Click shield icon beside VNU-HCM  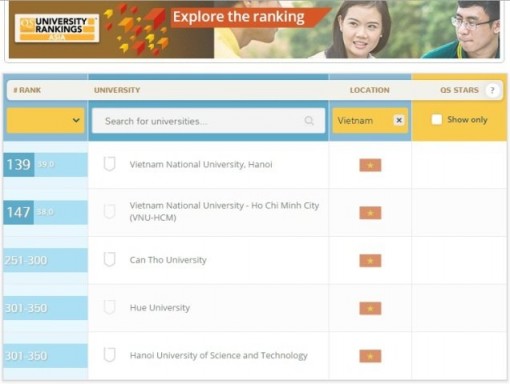(x=109, y=212)
